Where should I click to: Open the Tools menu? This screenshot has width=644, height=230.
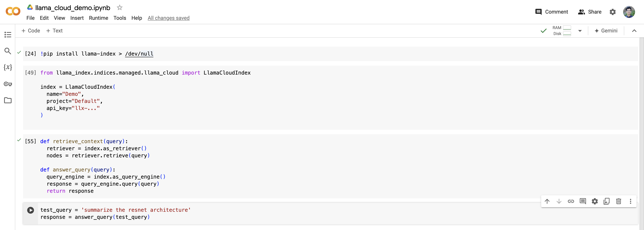tap(119, 18)
